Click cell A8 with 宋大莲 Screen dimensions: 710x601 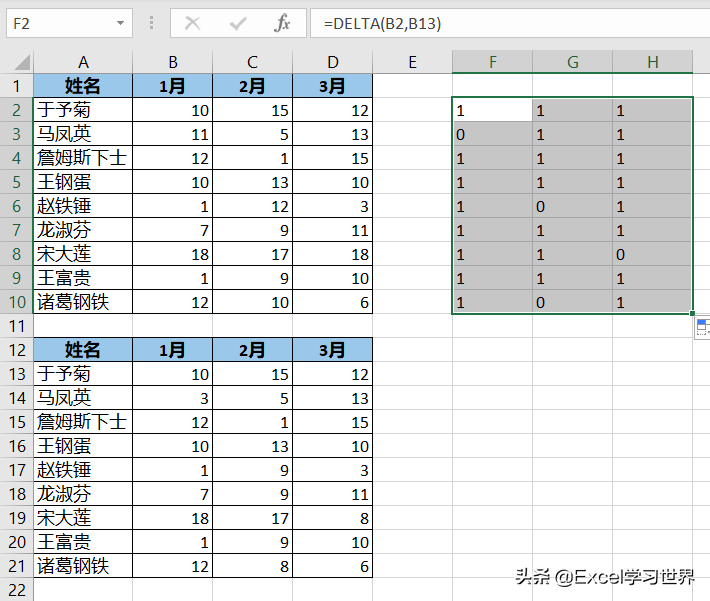click(83, 254)
